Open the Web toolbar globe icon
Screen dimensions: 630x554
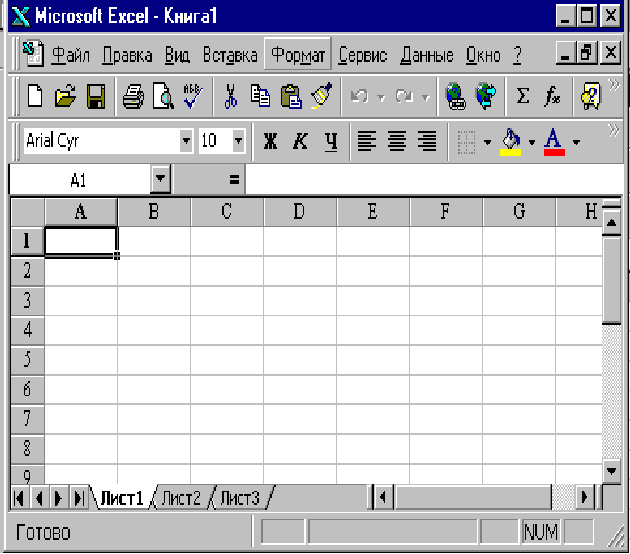click(x=486, y=96)
